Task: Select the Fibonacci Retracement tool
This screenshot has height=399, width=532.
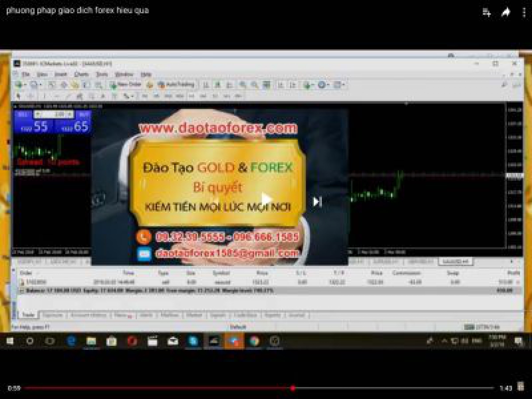Action: (91, 96)
